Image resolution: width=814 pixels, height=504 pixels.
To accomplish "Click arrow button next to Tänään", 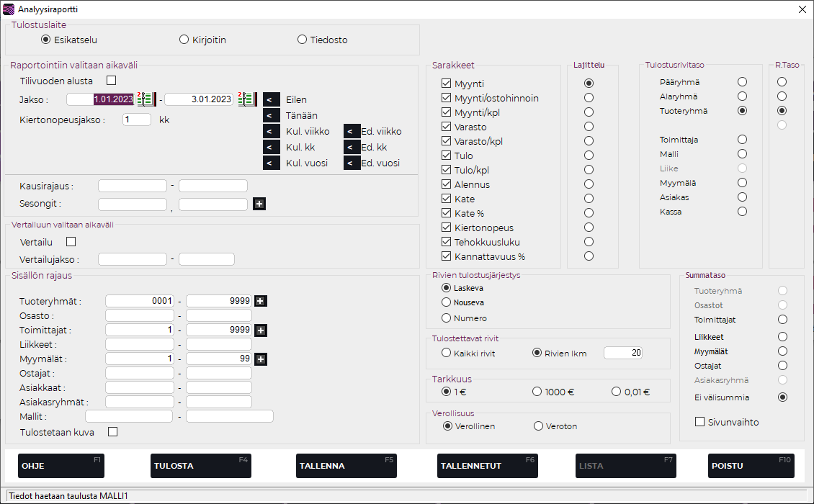I will click(272, 115).
